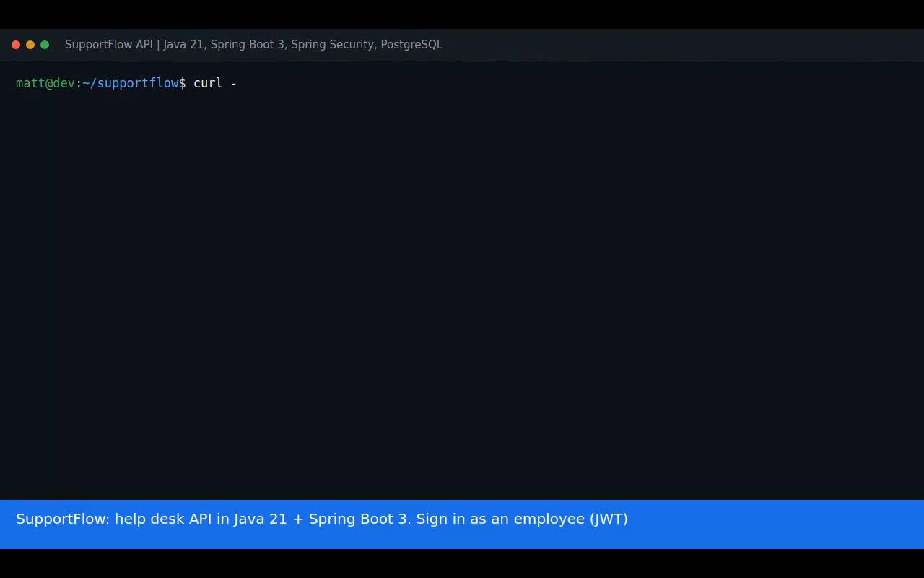
Task: Click the SupportFlow API window title text
Action: pos(253,45)
